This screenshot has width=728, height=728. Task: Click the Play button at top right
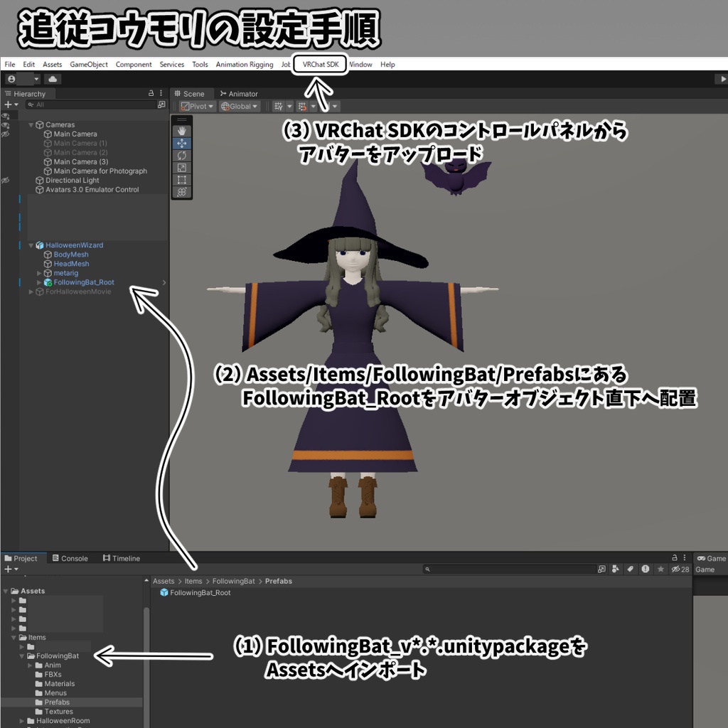[722, 79]
